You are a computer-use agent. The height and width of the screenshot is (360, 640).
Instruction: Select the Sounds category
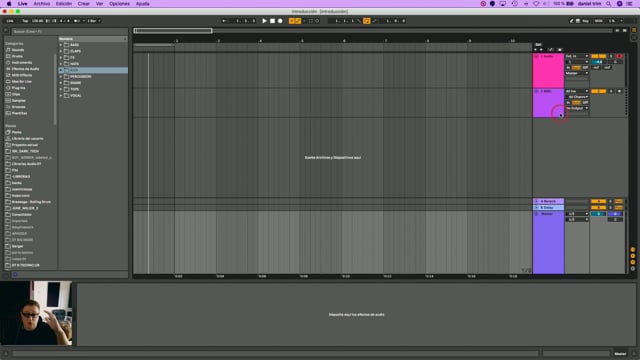(x=18, y=50)
